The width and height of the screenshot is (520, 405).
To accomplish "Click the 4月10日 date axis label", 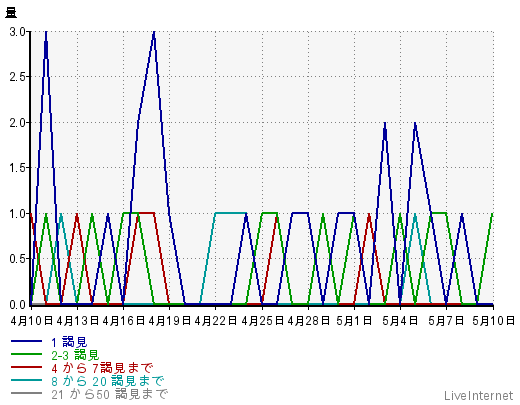I will tap(32, 321).
